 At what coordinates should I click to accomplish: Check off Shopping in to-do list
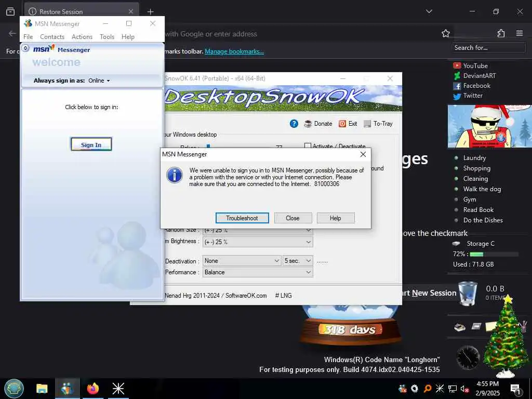click(456, 168)
